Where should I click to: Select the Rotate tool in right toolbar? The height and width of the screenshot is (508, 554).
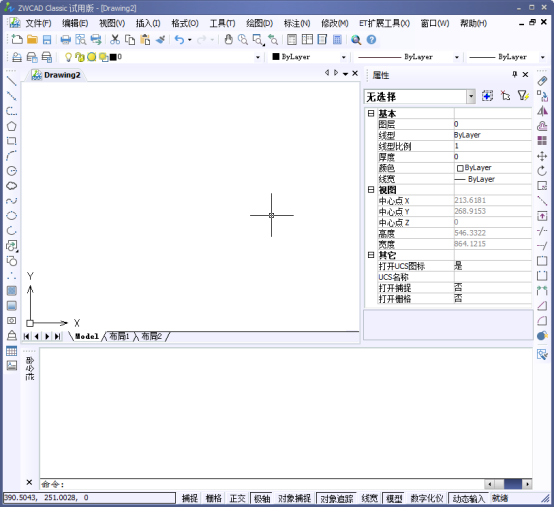[x=542, y=171]
